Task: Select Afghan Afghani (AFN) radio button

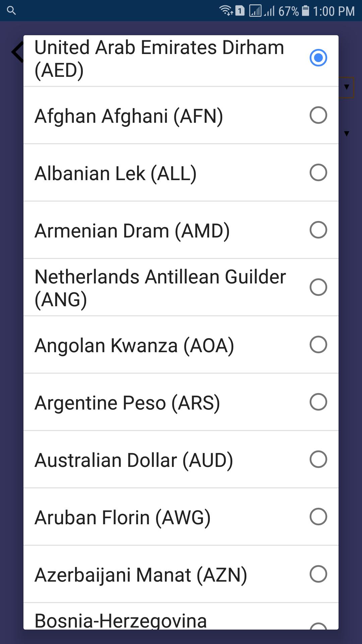Action: tap(318, 115)
